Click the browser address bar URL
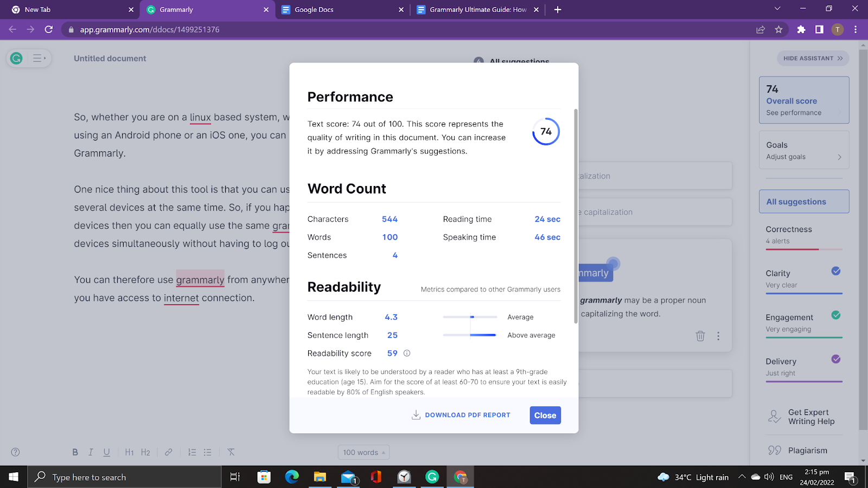The image size is (868, 488). [x=150, y=30]
